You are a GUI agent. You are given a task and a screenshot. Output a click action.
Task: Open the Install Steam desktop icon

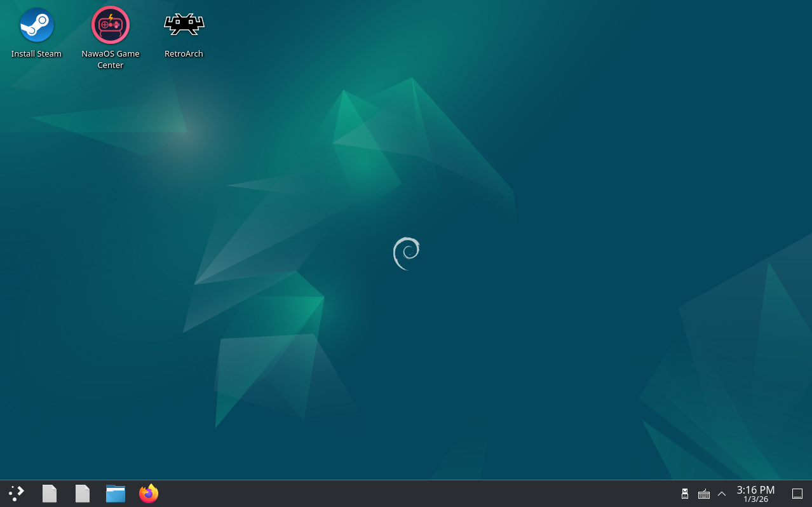36,25
